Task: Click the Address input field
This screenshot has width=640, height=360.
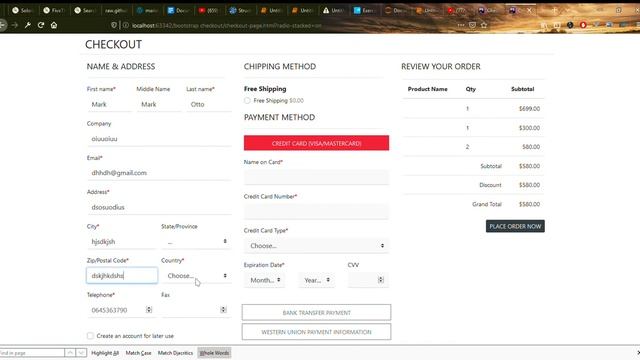Action: tap(159, 207)
